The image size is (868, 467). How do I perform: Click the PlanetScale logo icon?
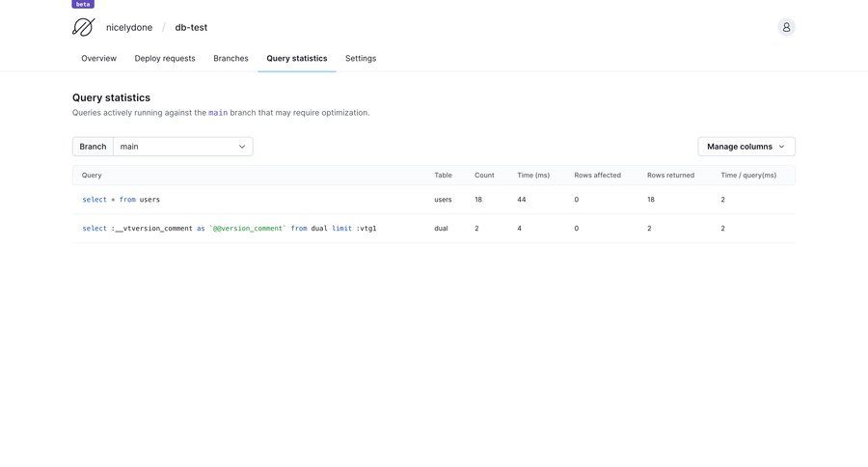click(83, 27)
